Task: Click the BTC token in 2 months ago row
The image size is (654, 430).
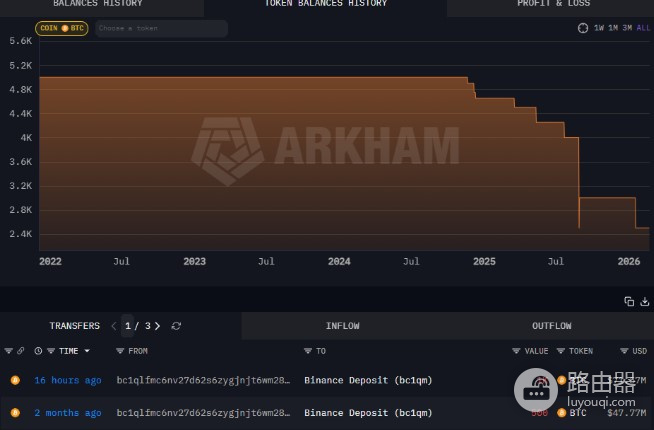Action: [x=572, y=413]
